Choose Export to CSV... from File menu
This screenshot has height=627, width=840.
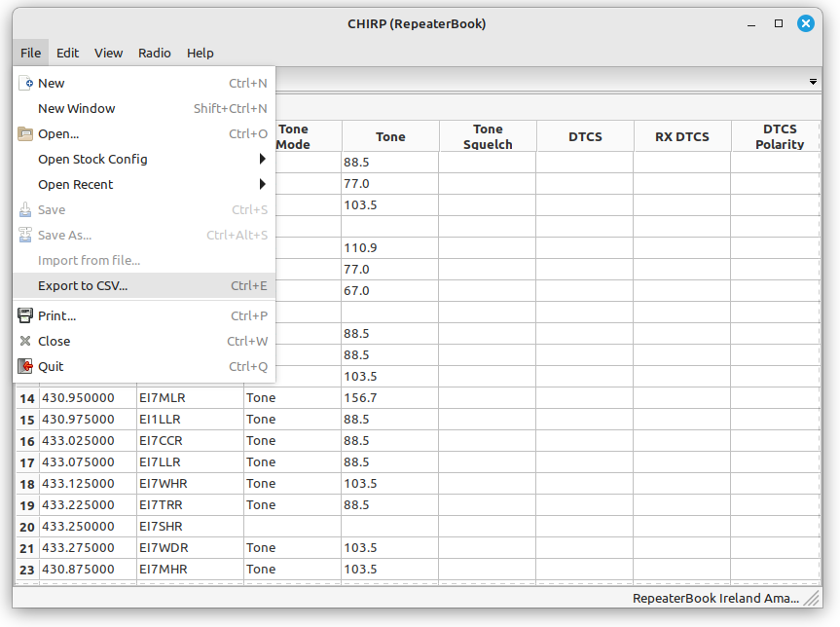(144, 285)
